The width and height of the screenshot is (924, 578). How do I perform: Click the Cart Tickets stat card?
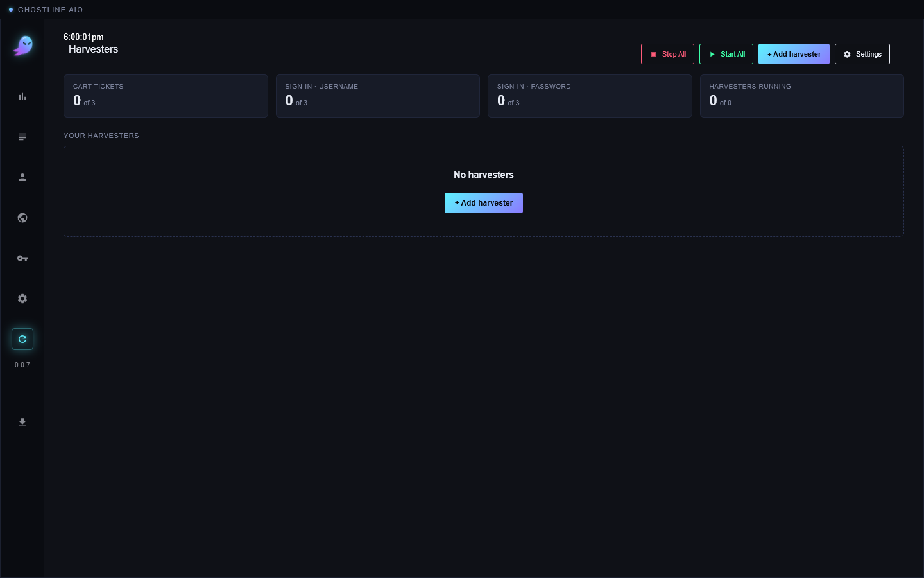(166, 96)
